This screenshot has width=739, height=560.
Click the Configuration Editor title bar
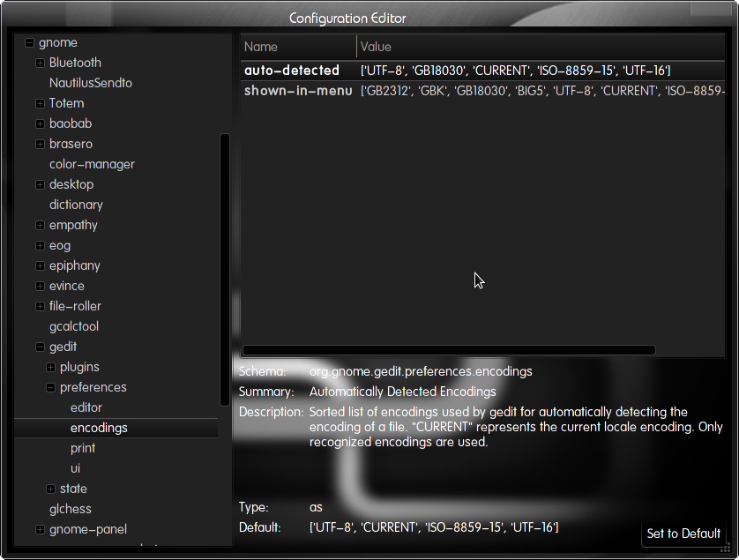point(347,18)
